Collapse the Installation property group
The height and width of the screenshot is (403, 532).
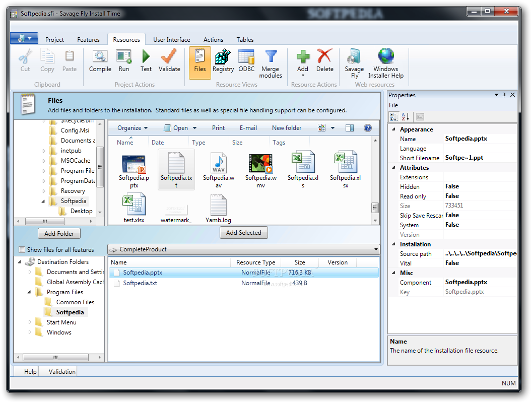tap(393, 244)
